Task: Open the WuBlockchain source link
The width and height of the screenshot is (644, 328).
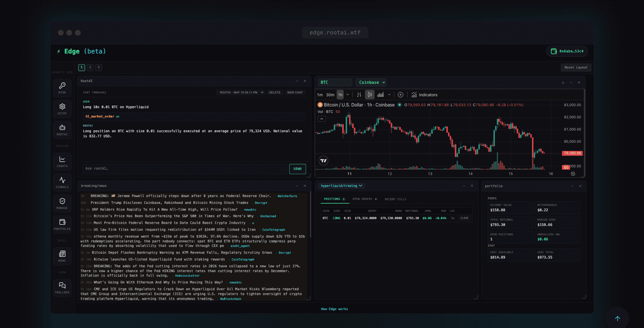Action: 231,299
